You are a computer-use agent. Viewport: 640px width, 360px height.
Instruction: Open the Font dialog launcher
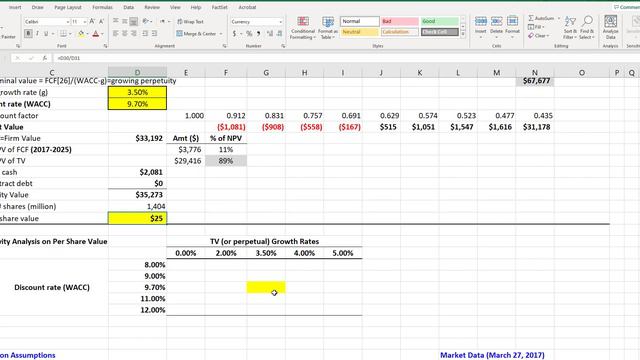click(105, 46)
